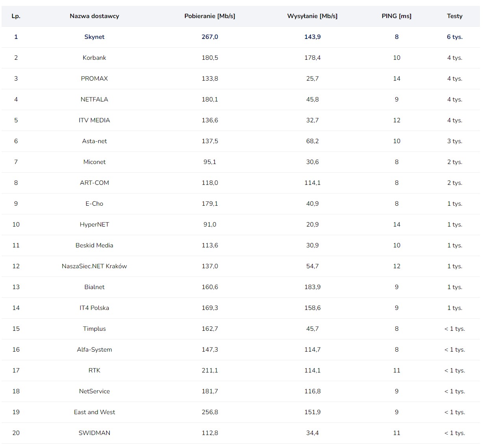Image resolution: width=485 pixels, height=448 pixels.
Task: Click the Wysyłanie [Mb/s] column header
Action: (312, 16)
